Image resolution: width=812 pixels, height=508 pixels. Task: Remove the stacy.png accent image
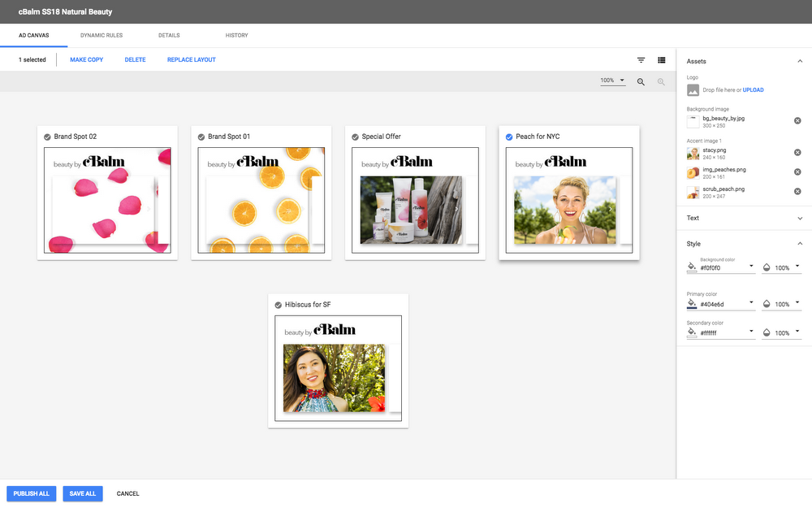click(x=797, y=153)
